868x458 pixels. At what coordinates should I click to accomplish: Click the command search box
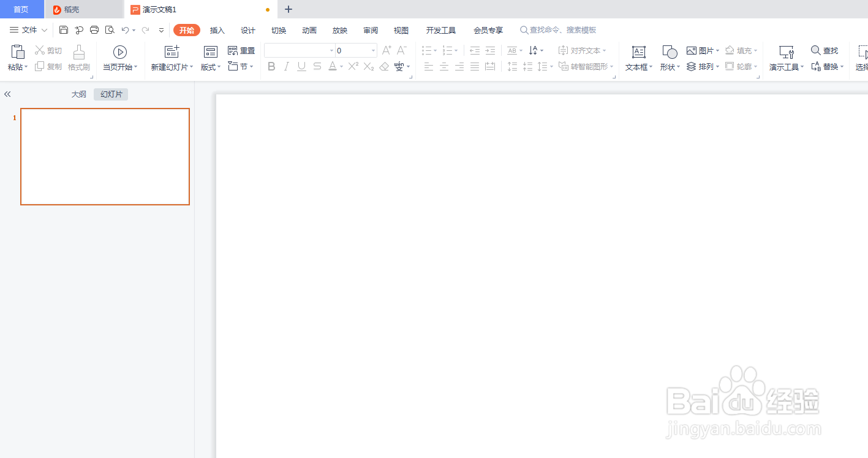[558, 30]
